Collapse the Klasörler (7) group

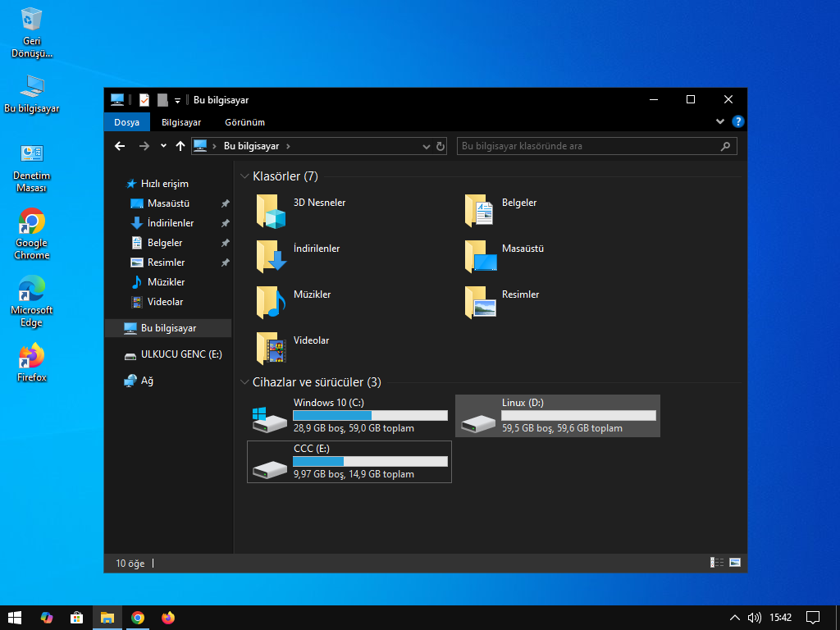coord(244,176)
